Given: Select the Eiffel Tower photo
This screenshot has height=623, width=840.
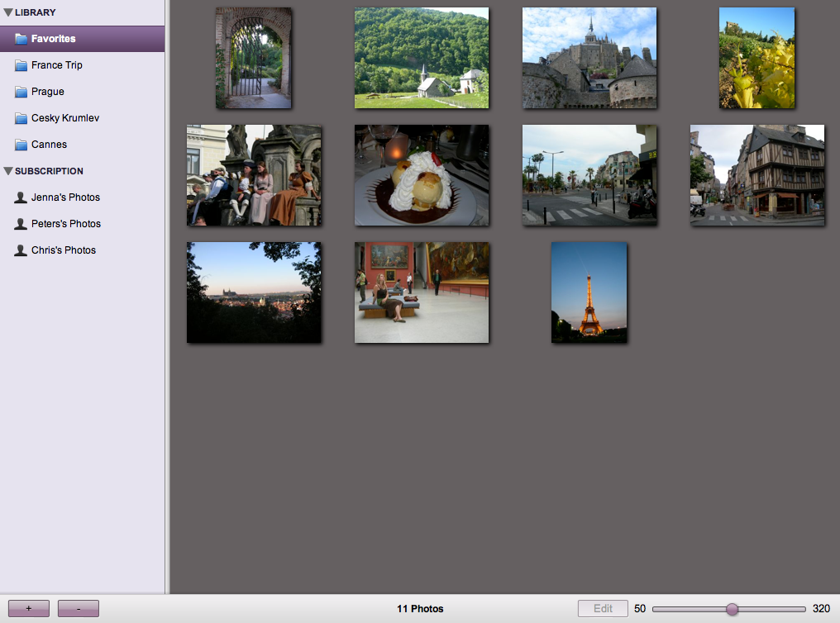Looking at the screenshot, I should [589, 292].
